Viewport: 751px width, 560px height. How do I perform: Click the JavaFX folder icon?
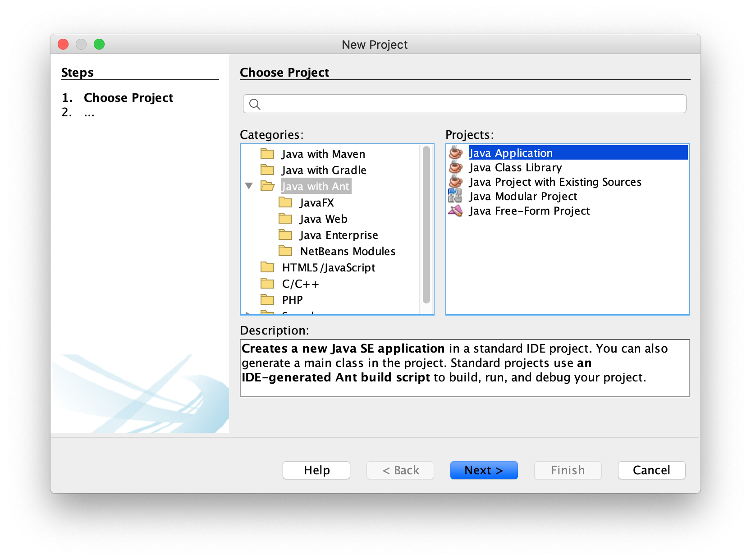pos(285,202)
